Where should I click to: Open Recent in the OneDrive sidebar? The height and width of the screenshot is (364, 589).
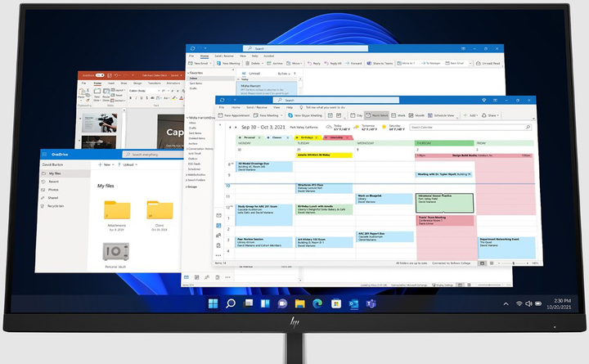tap(53, 182)
